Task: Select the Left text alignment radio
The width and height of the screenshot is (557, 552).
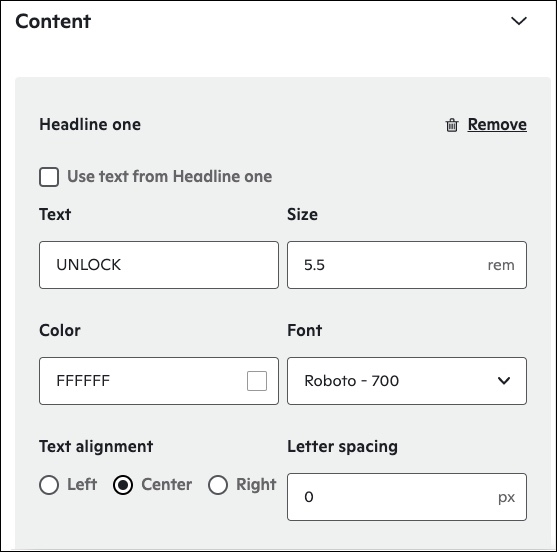Action: [x=49, y=485]
